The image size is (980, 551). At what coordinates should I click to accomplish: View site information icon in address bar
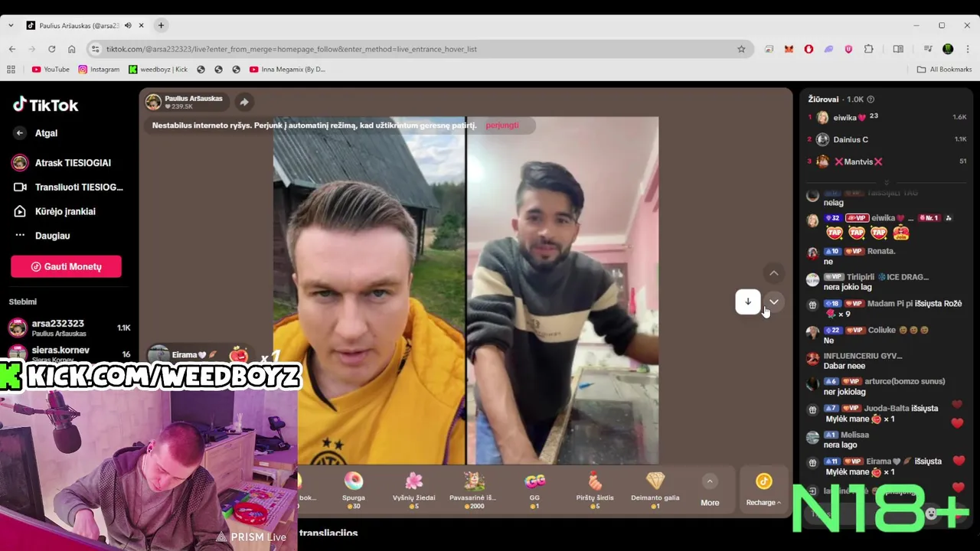click(95, 49)
